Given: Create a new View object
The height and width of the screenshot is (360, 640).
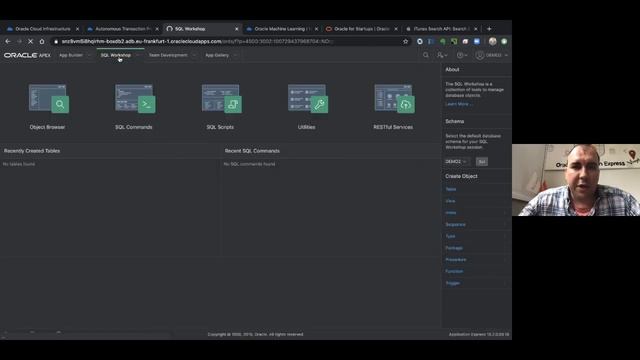Looking at the screenshot, I should pos(450,201).
